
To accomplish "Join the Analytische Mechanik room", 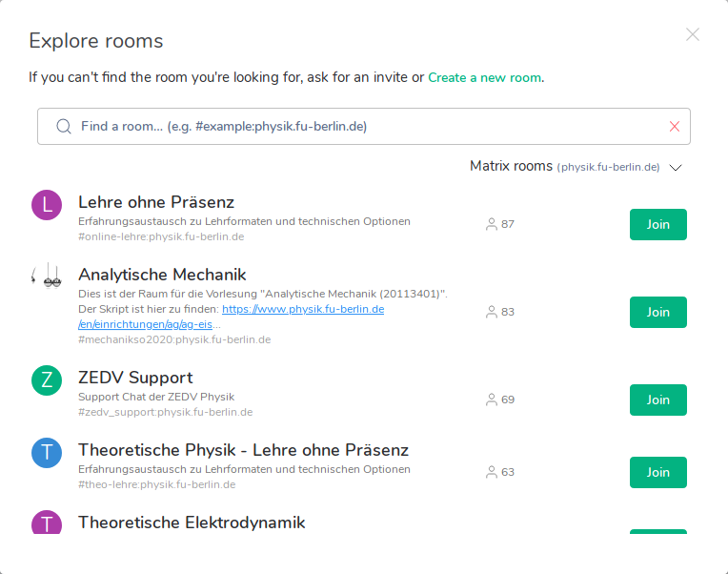I will 657,312.
